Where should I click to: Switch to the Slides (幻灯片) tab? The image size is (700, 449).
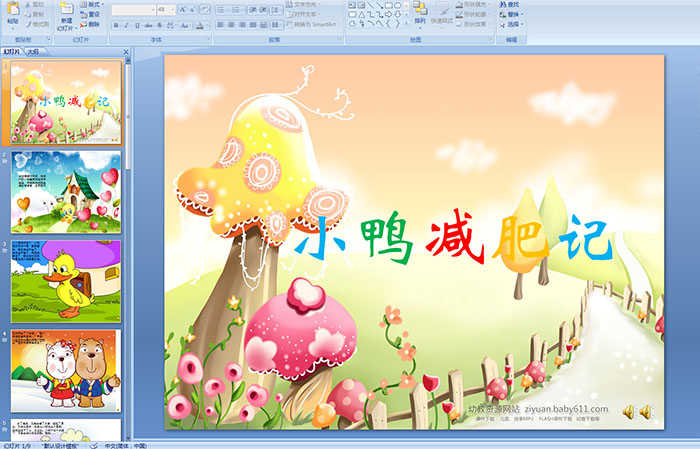(12, 50)
